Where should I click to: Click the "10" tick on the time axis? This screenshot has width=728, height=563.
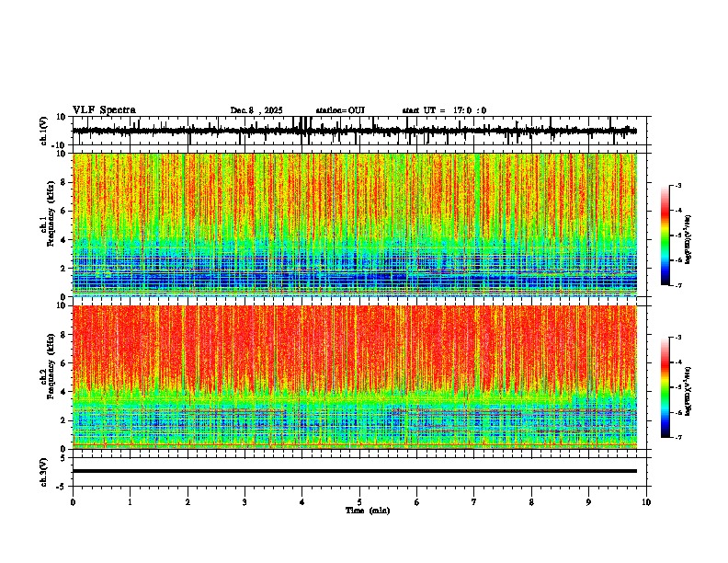point(646,502)
